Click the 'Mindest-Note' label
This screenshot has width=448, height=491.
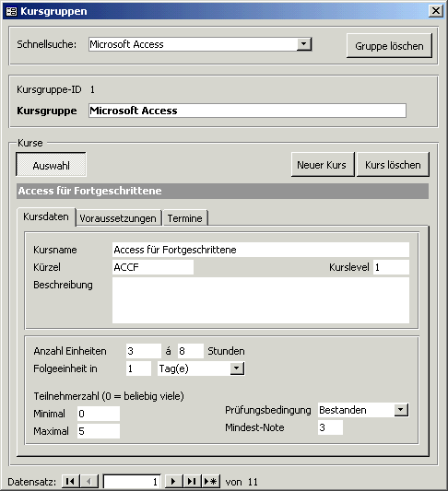tap(254, 427)
